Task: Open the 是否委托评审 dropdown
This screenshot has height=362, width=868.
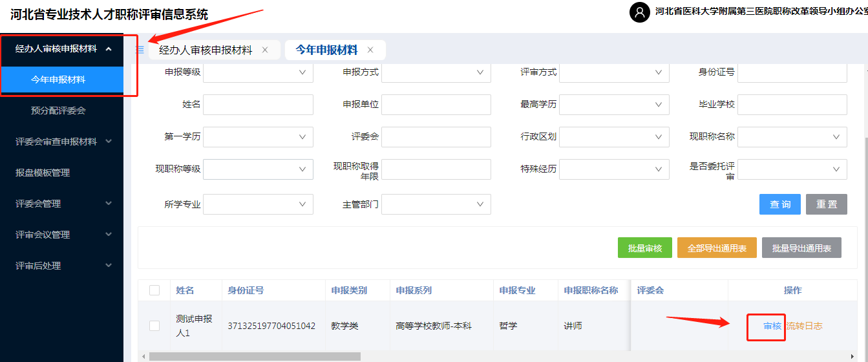Action: click(792, 169)
